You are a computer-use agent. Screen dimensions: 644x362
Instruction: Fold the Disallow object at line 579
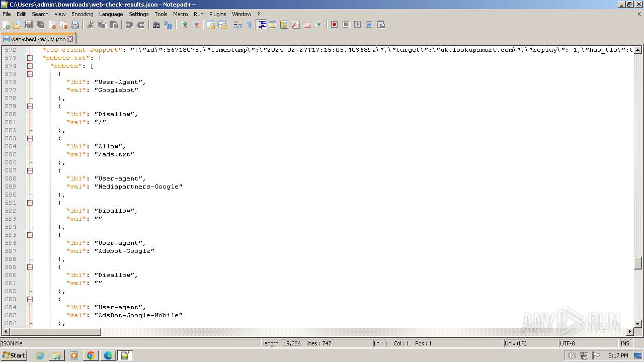click(x=30, y=106)
